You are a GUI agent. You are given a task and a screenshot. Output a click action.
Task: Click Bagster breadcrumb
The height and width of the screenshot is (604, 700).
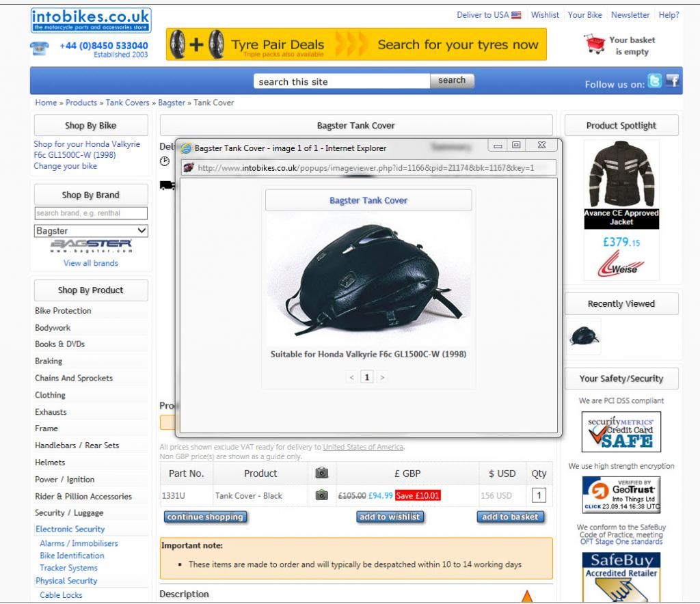(x=172, y=102)
